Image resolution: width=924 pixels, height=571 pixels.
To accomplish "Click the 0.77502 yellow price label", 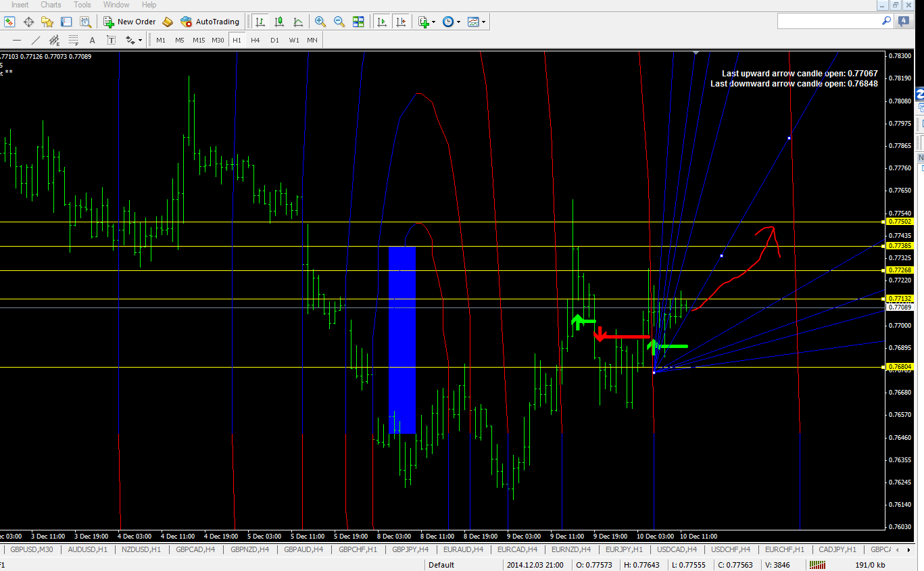I will (900, 222).
